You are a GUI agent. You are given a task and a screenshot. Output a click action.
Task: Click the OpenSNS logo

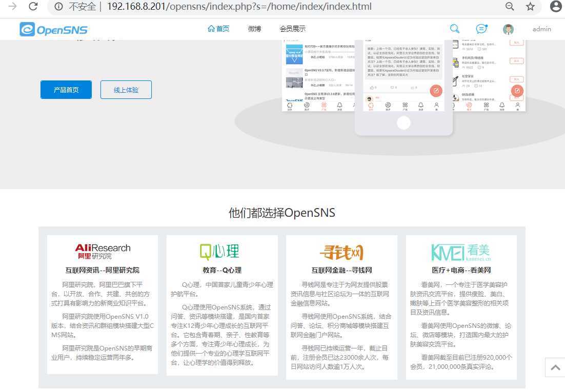[54, 30]
